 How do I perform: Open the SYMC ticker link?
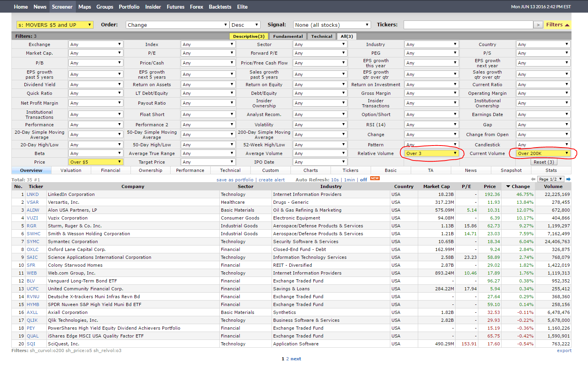[33, 242]
